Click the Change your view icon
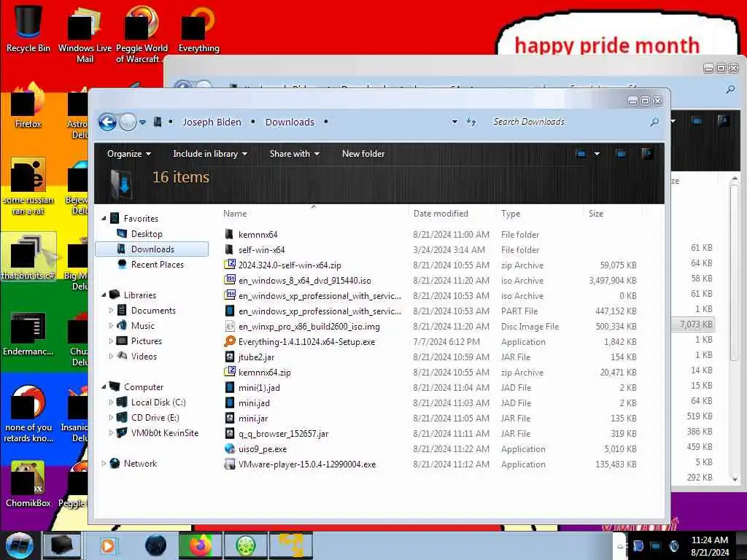Viewport: 747px width, 560px height. click(x=581, y=154)
